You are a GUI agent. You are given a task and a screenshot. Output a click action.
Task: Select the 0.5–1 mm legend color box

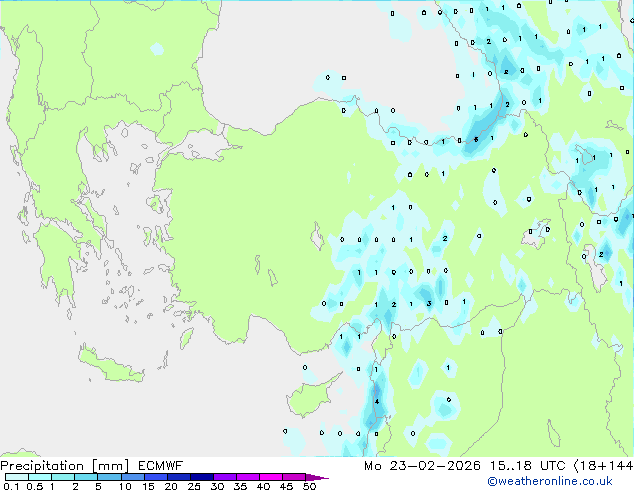pyautogui.click(x=40, y=477)
